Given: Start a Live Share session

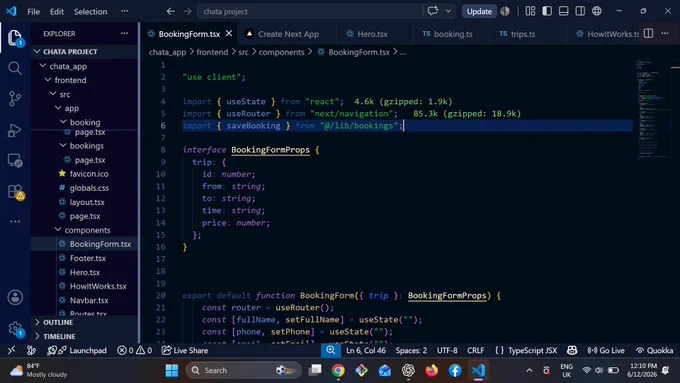Looking at the screenshot, I should click(x=185, y=350).
